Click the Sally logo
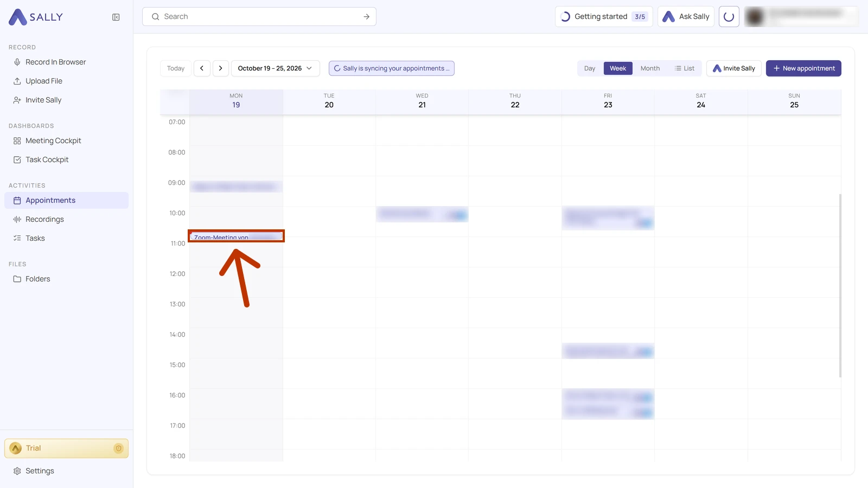 tap(36, 17)
